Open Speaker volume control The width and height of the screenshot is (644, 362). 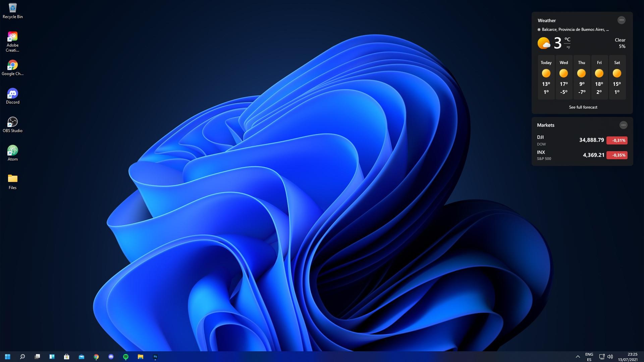pos(610,356)
